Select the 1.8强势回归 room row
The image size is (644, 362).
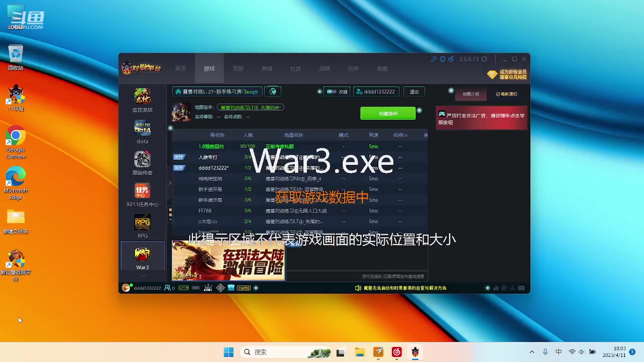tap(300, 146)
